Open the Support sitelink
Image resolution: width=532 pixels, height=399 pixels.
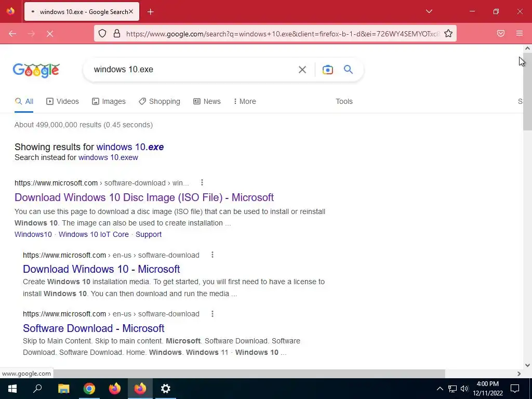[149, 234]
